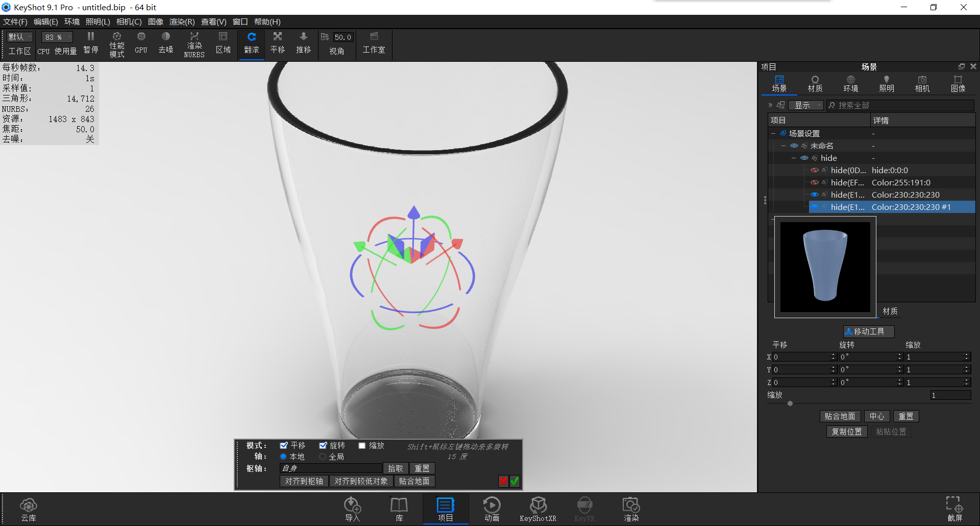This screenshot has width=980, height=526.
Task: Enable 去噪 denoise in the toolbar
Action: pos(165,43)
